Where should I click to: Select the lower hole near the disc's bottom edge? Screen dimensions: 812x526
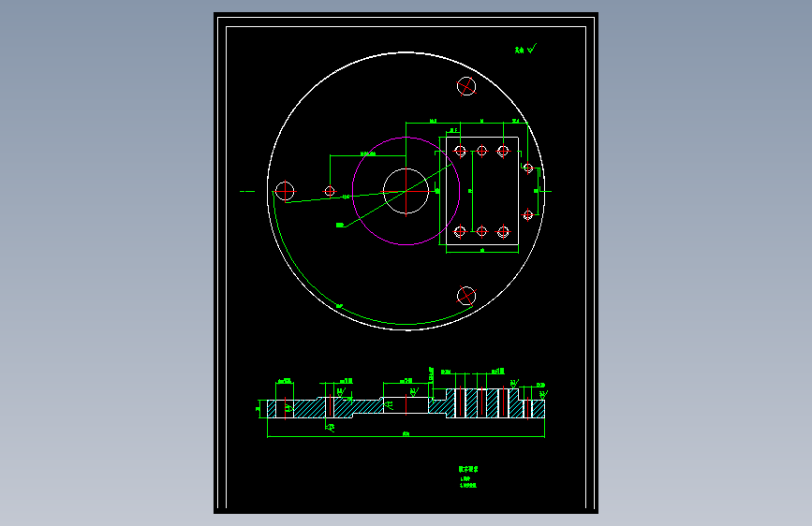(466, 296)
